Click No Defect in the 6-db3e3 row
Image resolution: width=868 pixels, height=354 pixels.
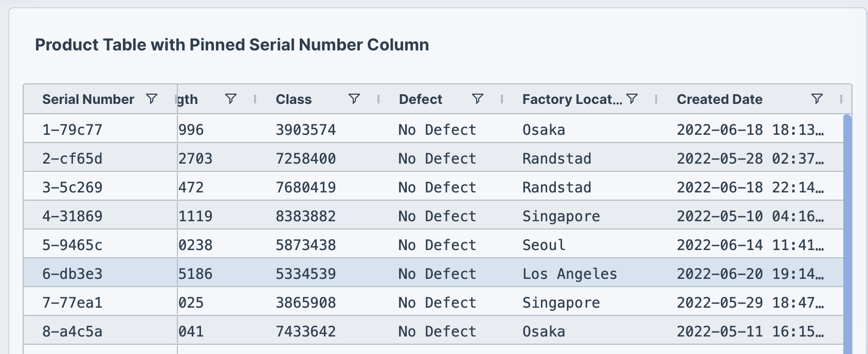437,274
